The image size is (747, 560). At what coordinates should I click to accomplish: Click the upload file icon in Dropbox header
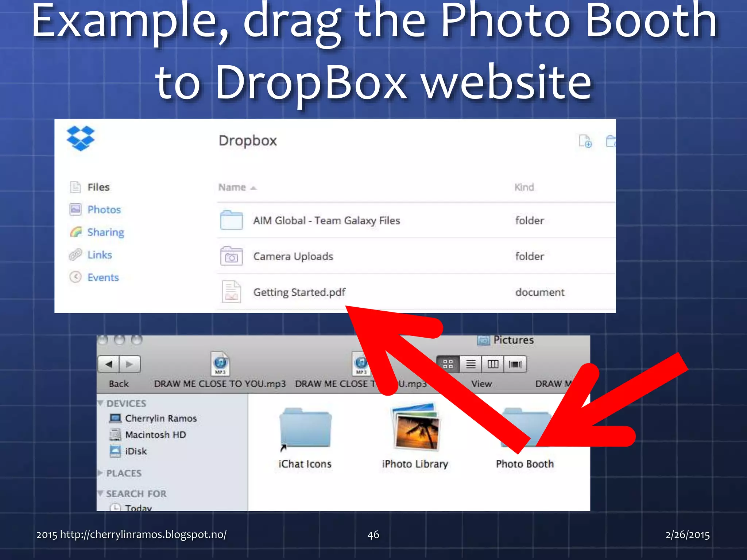tap(585, 141)
